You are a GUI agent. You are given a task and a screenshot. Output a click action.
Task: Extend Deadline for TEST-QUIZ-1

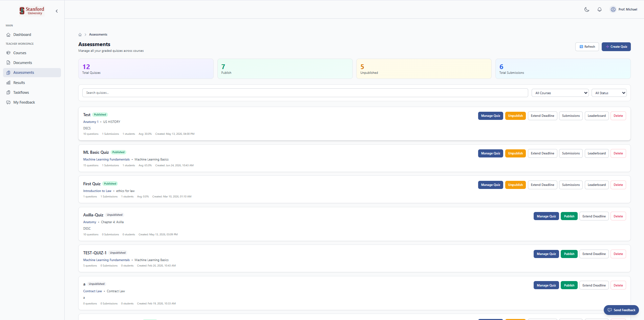point(594,254)
